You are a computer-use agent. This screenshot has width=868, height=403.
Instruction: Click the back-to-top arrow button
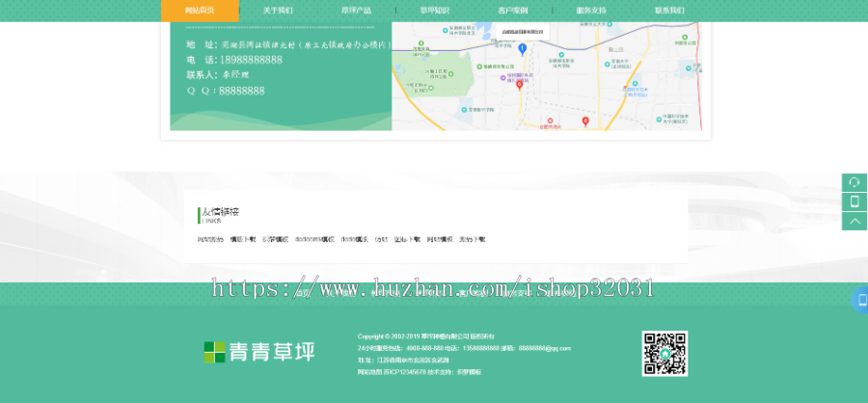pyautogui.click(x=854, y=222)
